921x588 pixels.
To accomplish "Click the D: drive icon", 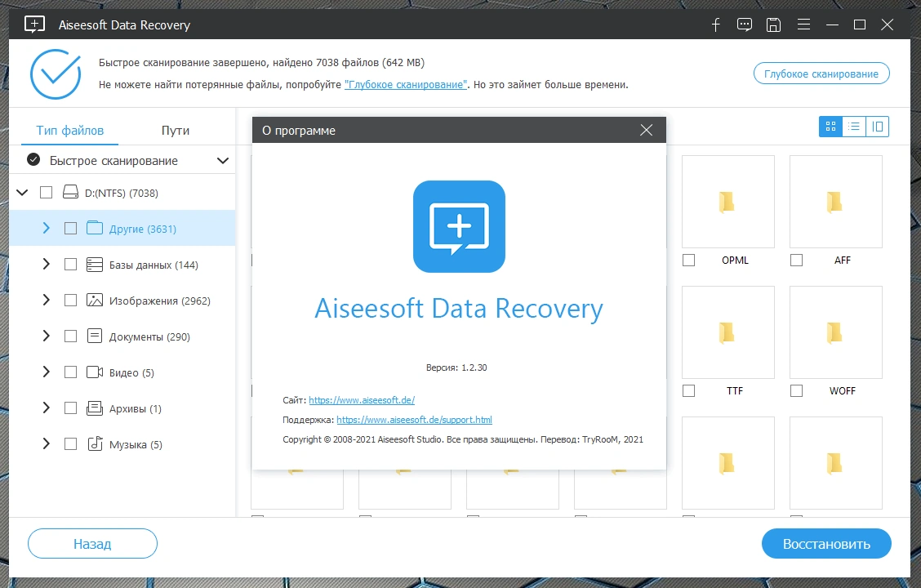I will pyautogui.click(x=70, y=192).
